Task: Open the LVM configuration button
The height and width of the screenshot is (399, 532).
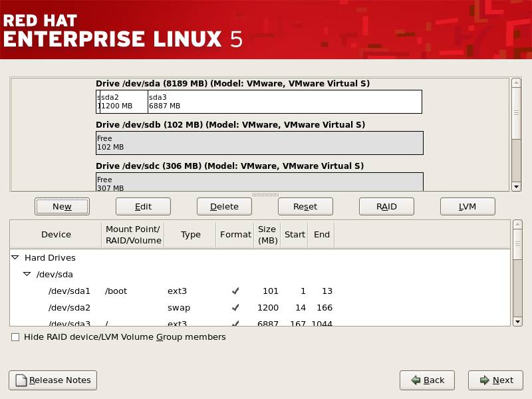Action: tap(467, 206)
